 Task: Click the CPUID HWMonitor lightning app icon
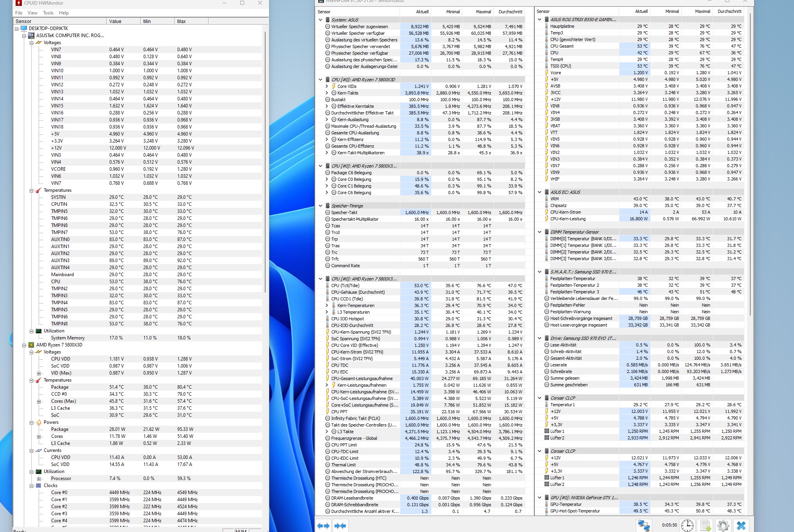18,3
